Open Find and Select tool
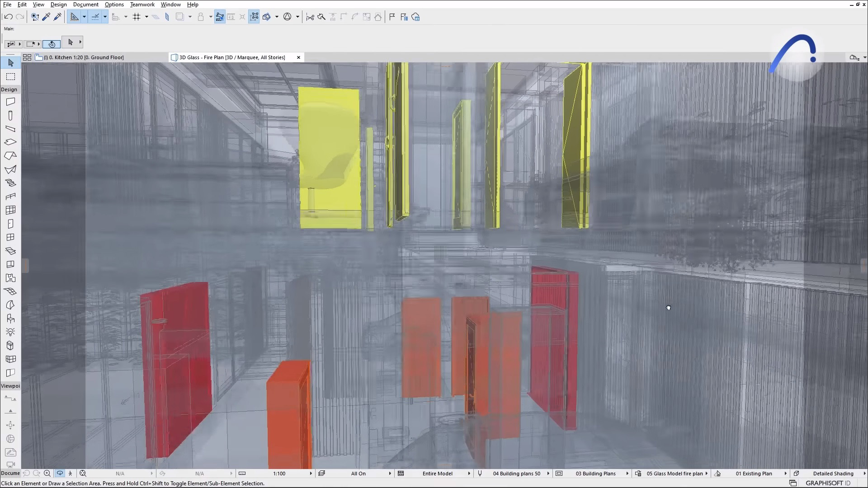 (x=35, y=17)
